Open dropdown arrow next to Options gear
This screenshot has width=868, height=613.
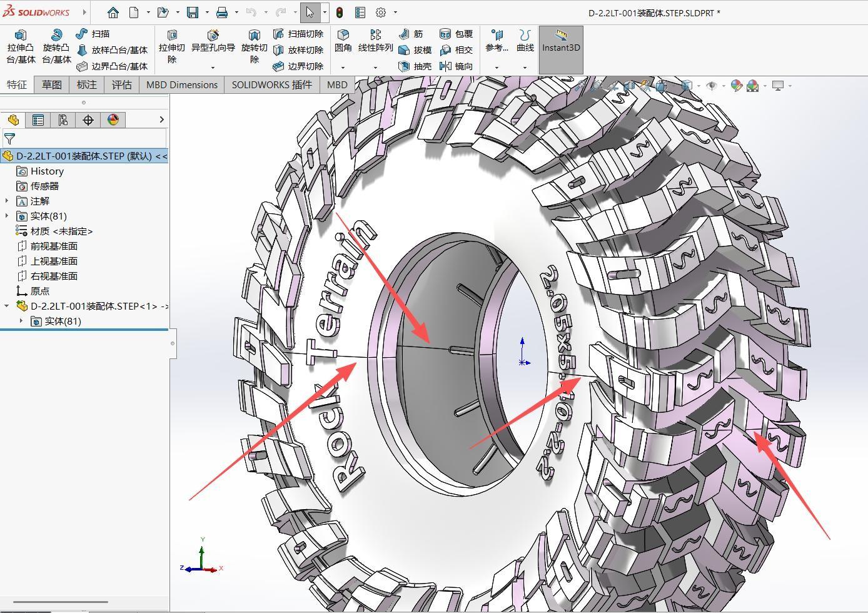point(395,13)
